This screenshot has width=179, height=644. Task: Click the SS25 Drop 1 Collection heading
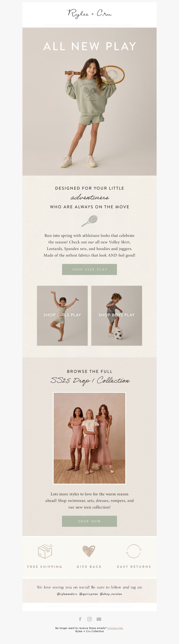(90, 380)
